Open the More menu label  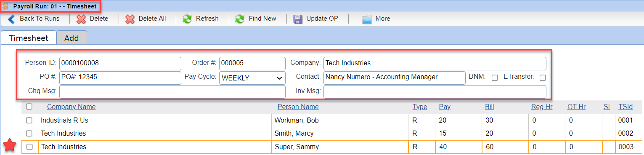pyautogui.click(x=383, y=19)
